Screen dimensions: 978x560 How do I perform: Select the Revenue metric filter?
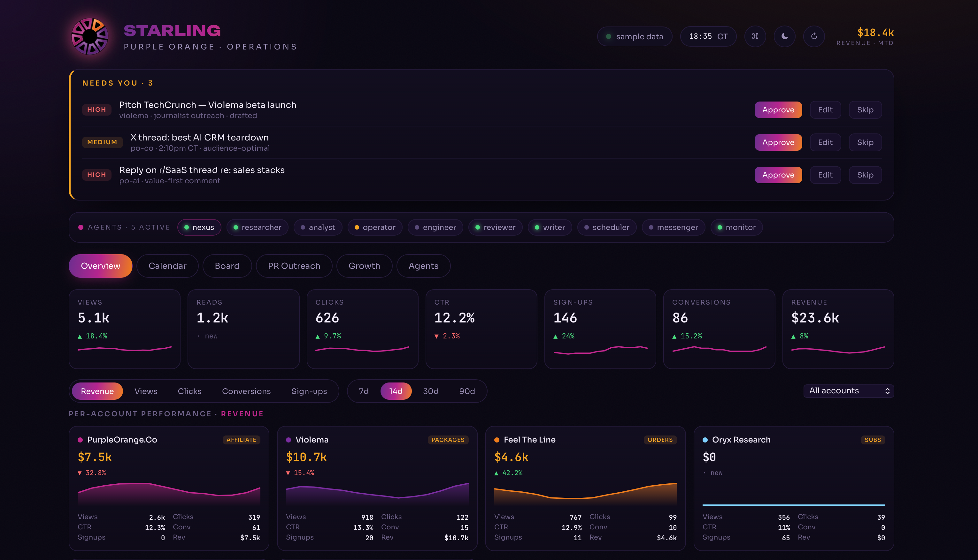coord(97,391)
